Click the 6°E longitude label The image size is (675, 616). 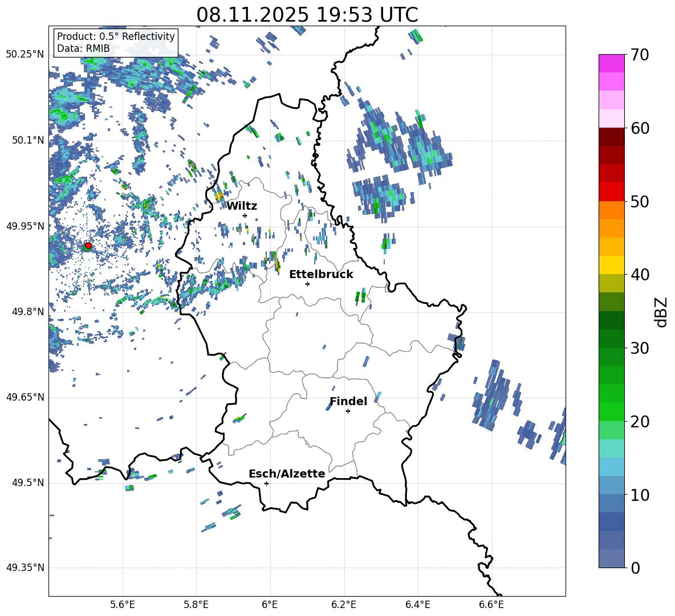[270, 605]
